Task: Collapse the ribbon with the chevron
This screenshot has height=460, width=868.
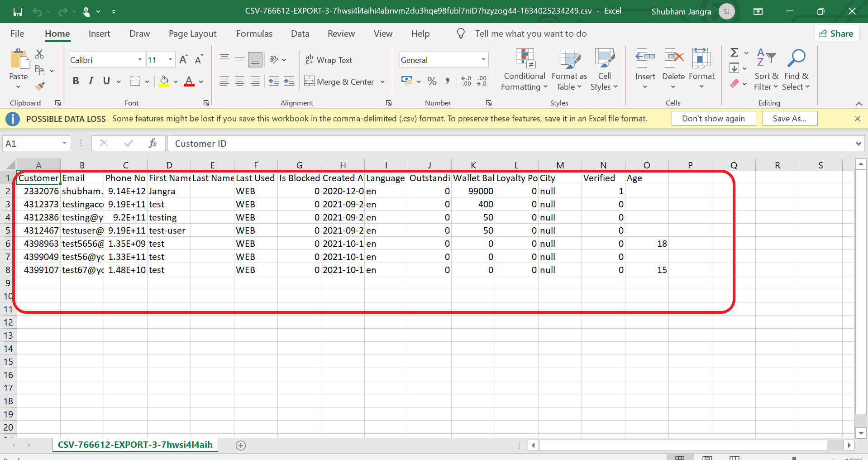Action: pos(859,104)
